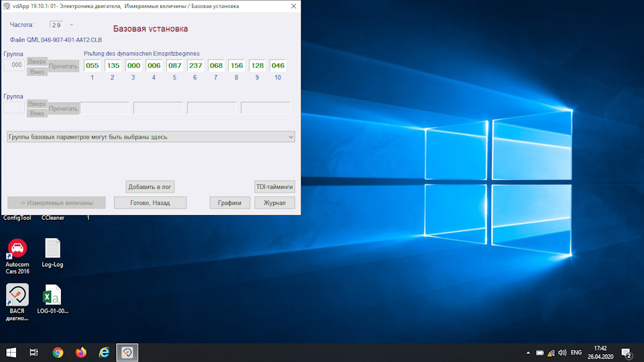Show hidden system tray icons
The height and width of the screenshot is (362, 644).
(x=528, y=353)
